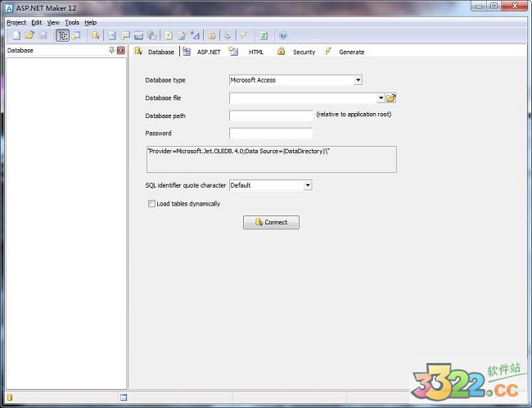Click the printer-like toolbar icon
Screen dimensions: 532x408
pyautogui.click(x=228, y=35)
